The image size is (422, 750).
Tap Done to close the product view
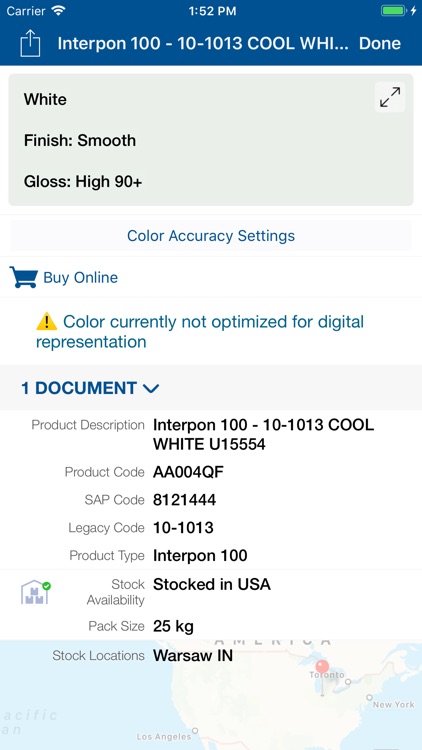click(x=380, y=44)
